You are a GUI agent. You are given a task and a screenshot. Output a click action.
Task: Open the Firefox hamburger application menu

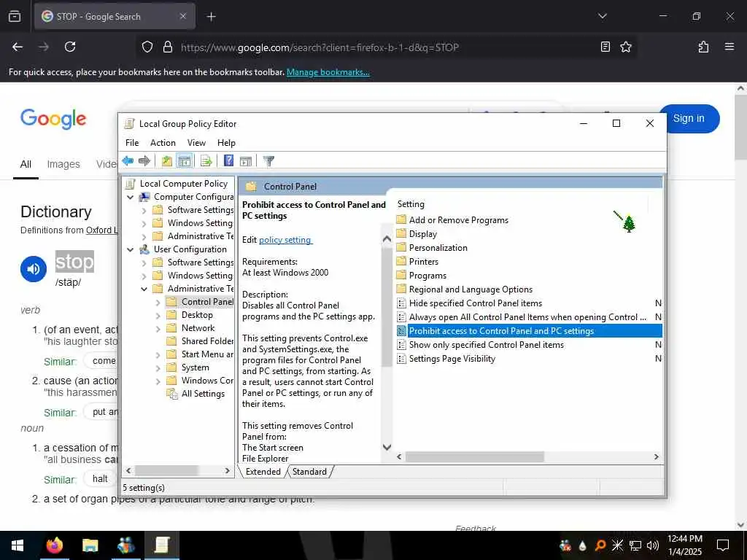pos(729,47)
